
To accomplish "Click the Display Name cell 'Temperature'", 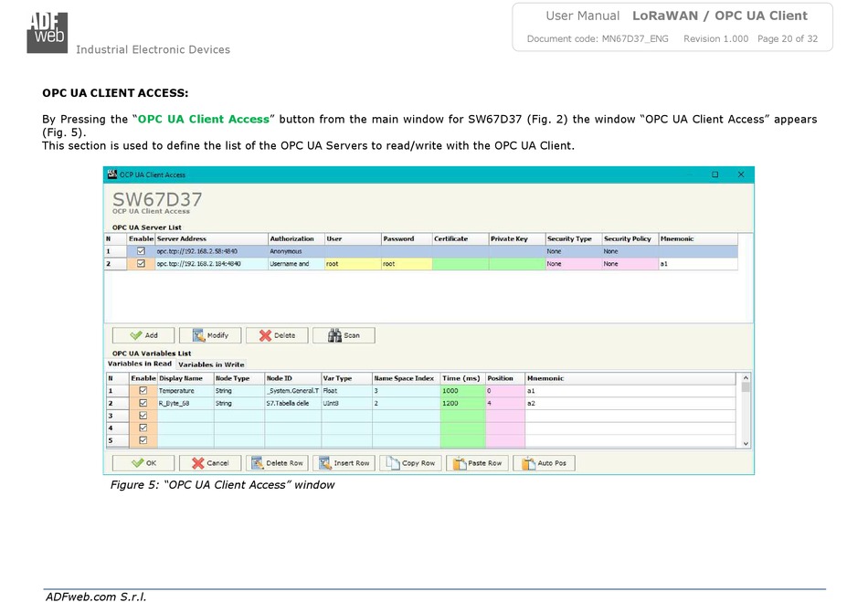I will tap(186, 391).
